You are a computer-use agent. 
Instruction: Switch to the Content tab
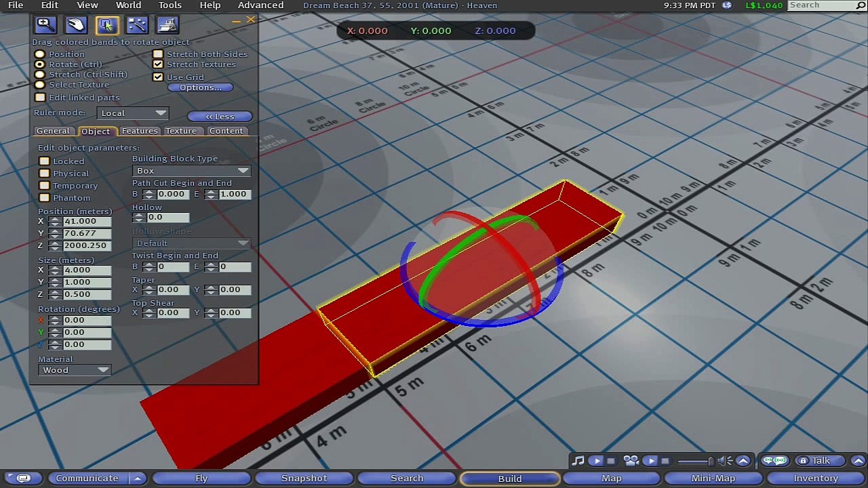click(226, 131)
